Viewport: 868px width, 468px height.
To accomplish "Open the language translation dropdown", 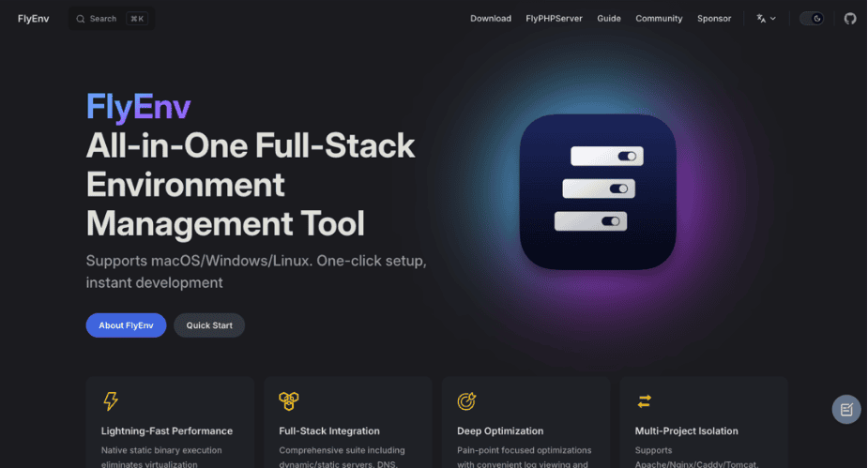I will point(766,19).
